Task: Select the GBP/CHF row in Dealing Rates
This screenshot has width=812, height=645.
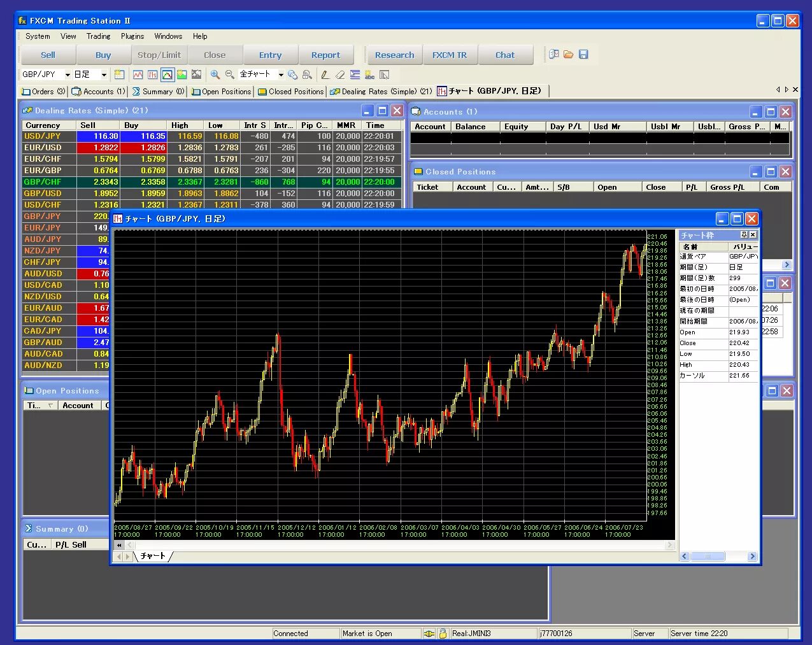Action: (x=212, y=182)
